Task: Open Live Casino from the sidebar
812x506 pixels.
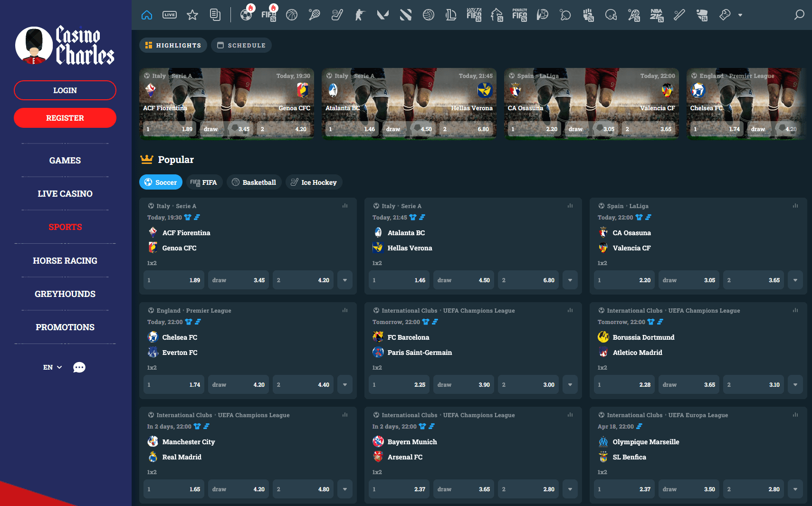Action: pyautogui.click(x=65, y=194)
